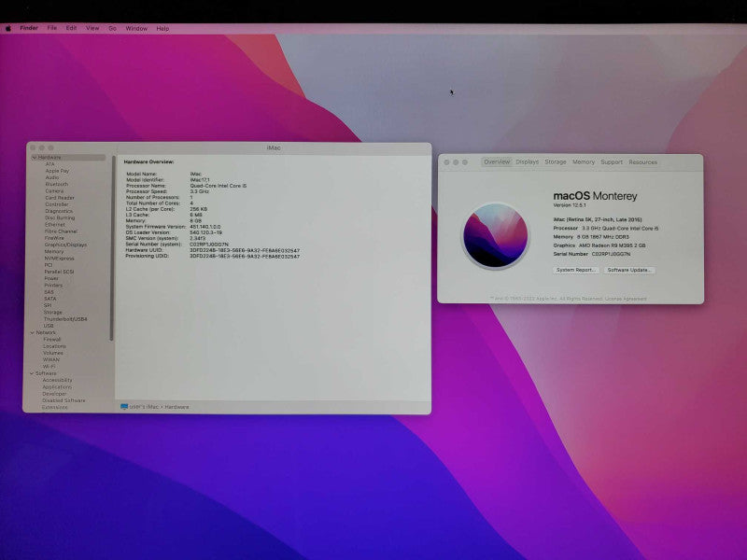The width and height of the screenshot is (747, 560).
Task: Select Card Reader in the sidebar
Action: click(60, 198)
